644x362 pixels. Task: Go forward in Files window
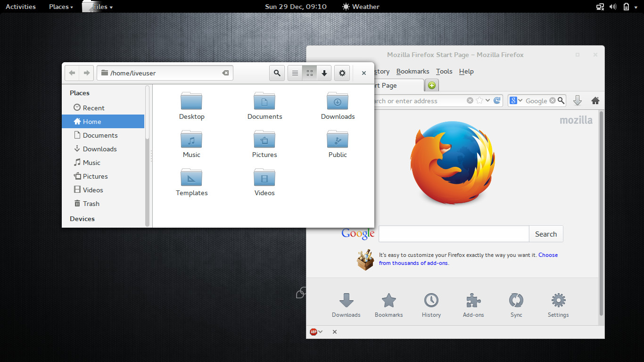(x=87, y=73)
